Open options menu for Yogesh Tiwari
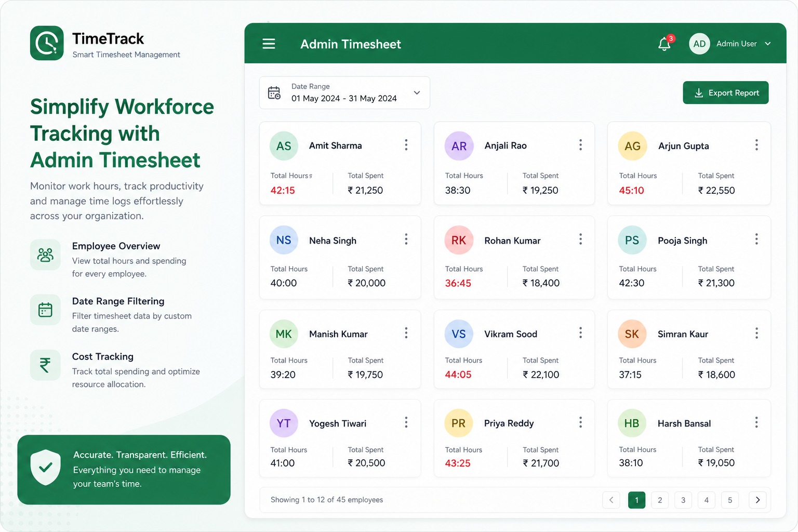The height and width of the screenshot is (532, 798). point(406,422)
